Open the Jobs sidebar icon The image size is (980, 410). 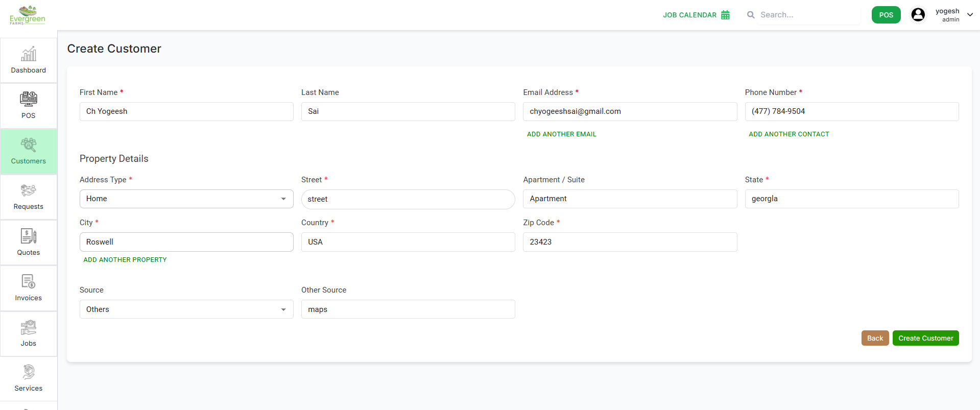pos(29,327)
